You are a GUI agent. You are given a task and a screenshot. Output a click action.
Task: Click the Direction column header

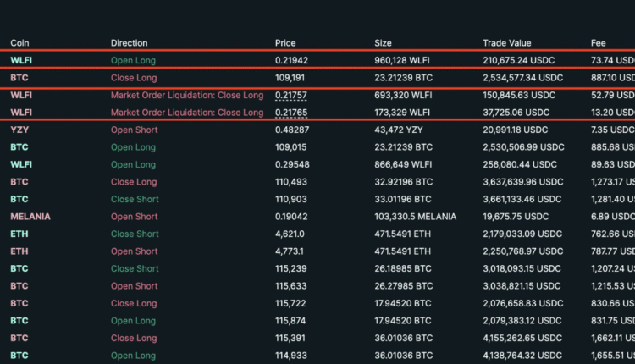[129, 42]
